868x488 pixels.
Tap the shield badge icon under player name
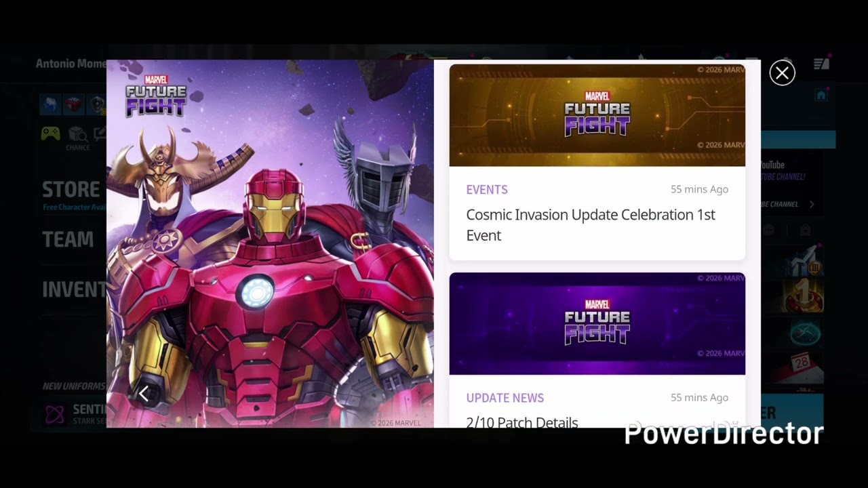[97, 104]
